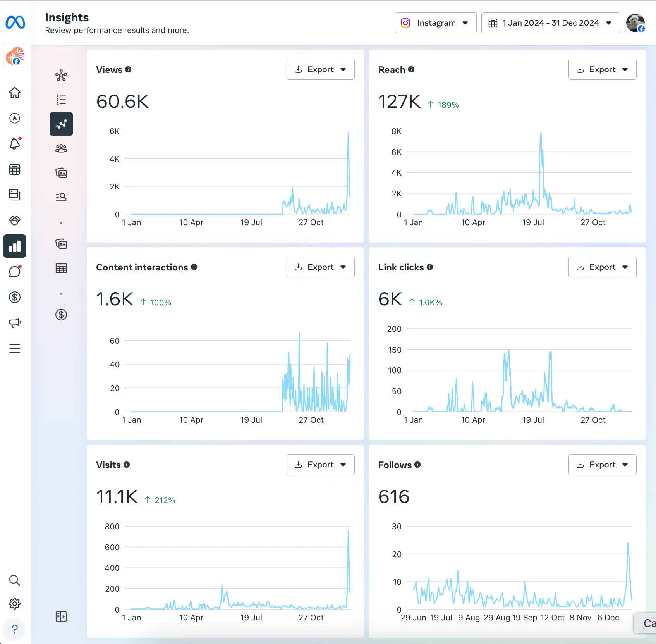The image size is (656, 644).
Task: Click the Search magnifier icon
Action: click(x=15, y=580)
